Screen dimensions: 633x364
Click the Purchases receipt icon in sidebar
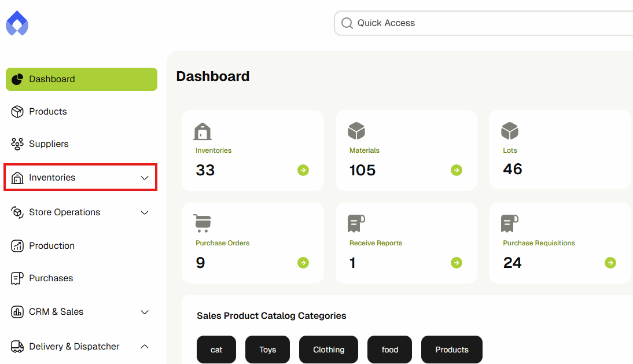(x=17, y=278)
